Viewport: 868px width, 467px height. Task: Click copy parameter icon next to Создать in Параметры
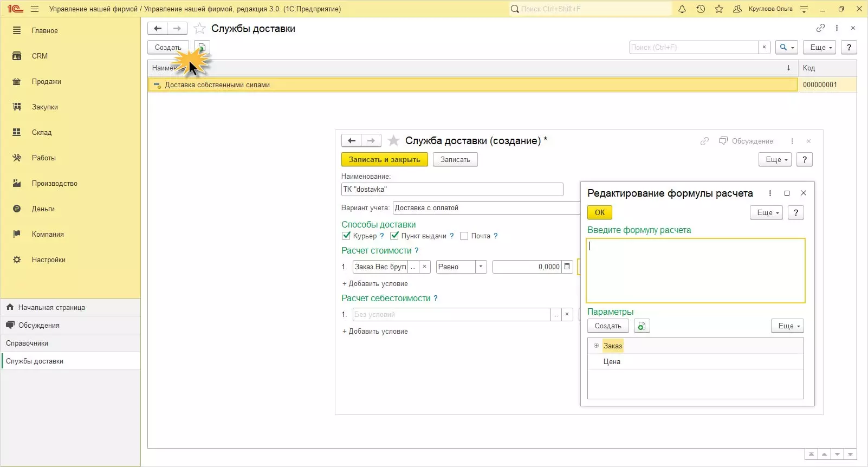point(642,326)
